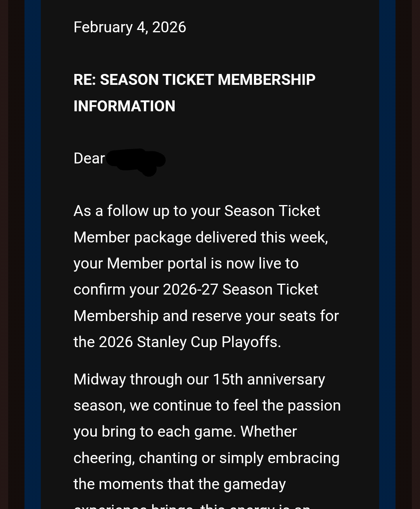Click the RE: SEASON TICKET heading text
Screen dimensions: 420x509
(x=144, y=80)
